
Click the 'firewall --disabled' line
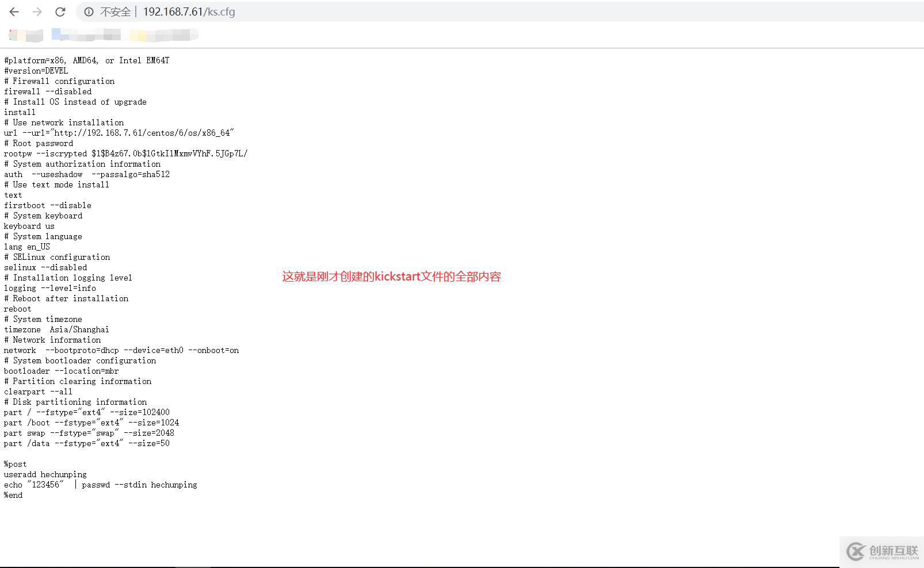coord(48,91)
